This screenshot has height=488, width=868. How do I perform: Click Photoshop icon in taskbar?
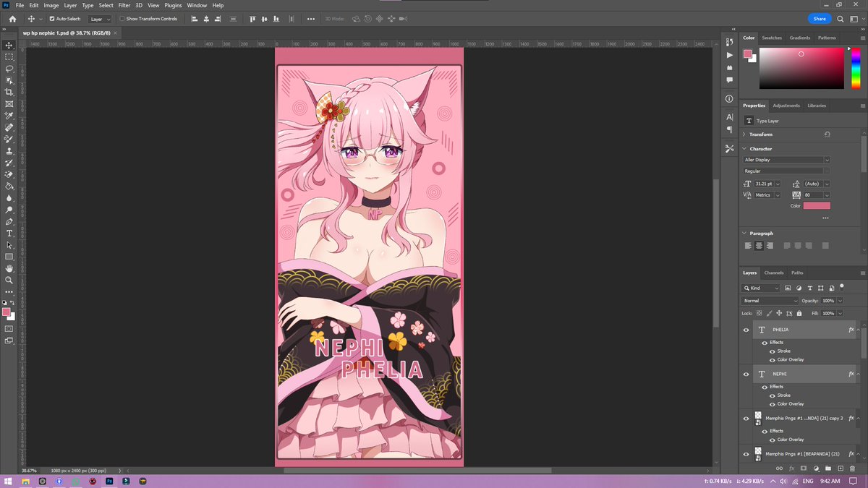[109, 481]
